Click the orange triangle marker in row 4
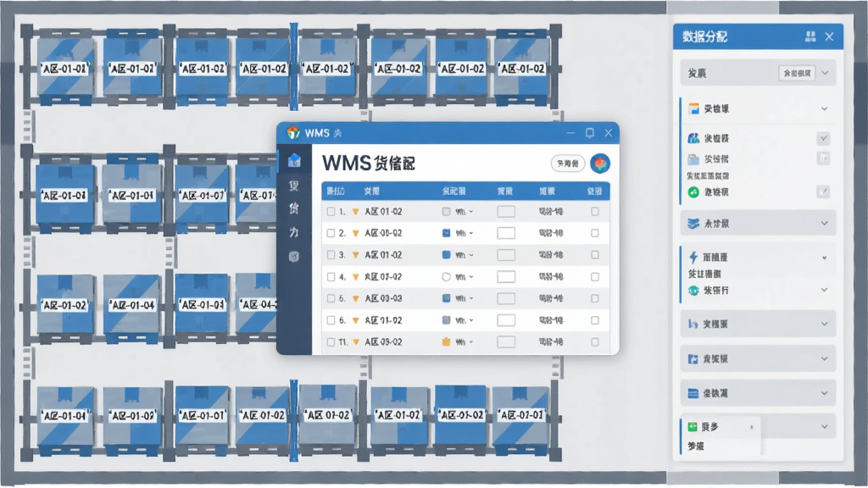The height and width of the screenshot is (488, 868). click(355, 277)
